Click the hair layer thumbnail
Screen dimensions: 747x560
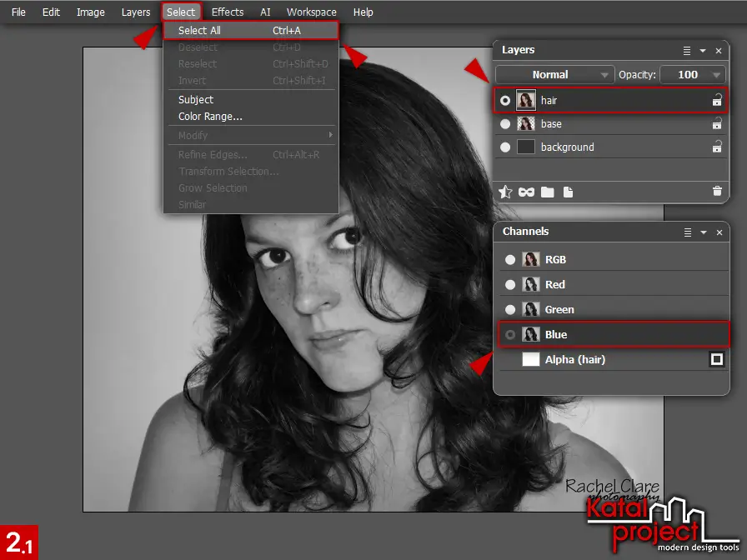526,100
